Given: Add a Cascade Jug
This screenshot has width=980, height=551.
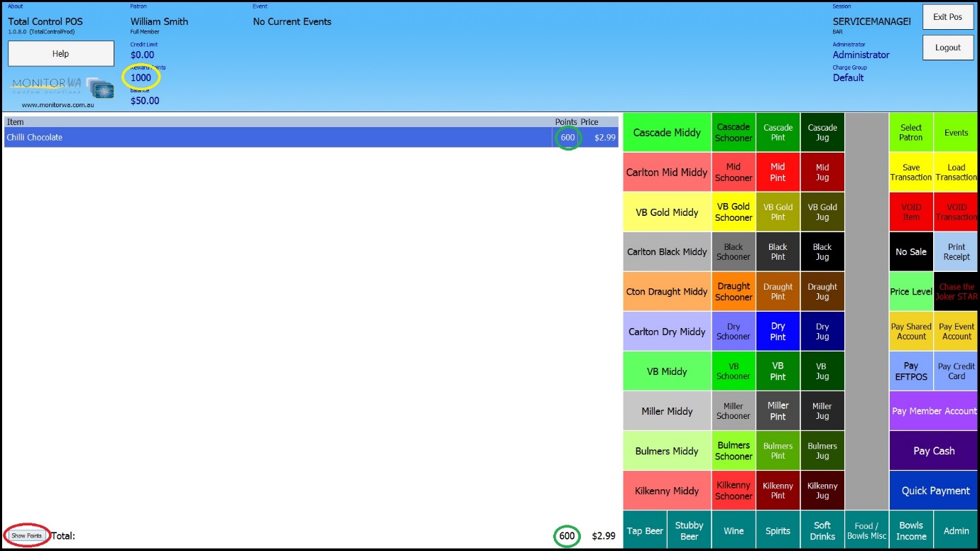Looking at the screenshot, I should point(822,132).
